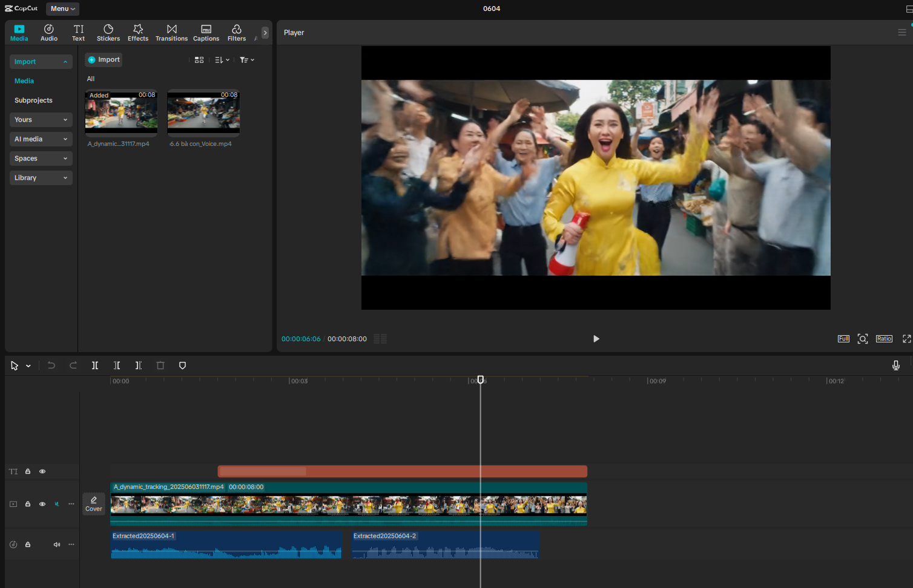The image size is (913, 588).
Task: Open the Text tab
Action: click(x=79, y=33)
